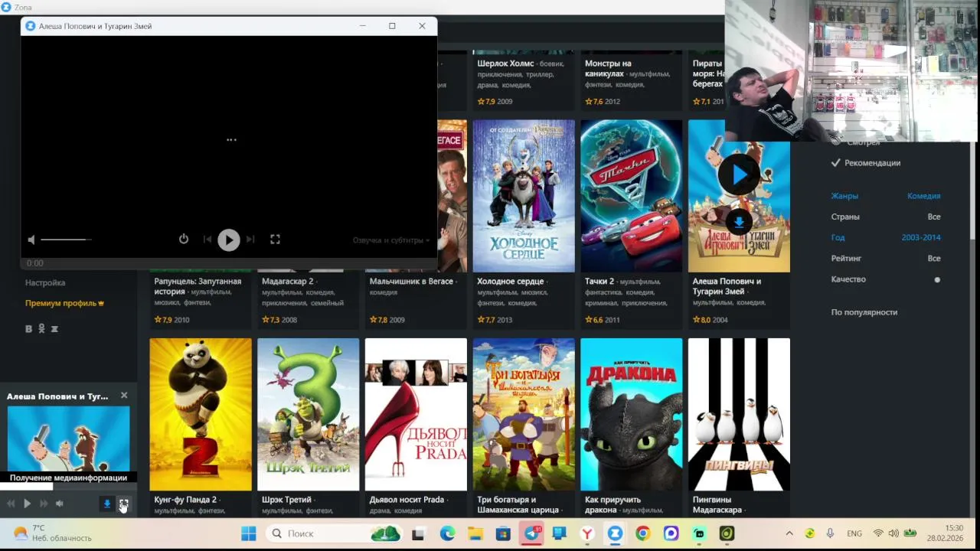Open the Windows Start menu
980x551 pixels.
(249, 533)
